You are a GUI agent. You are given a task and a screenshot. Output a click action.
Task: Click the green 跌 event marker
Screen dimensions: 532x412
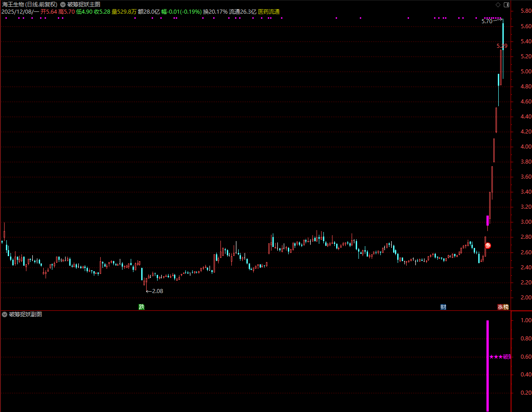coord(142,307)
